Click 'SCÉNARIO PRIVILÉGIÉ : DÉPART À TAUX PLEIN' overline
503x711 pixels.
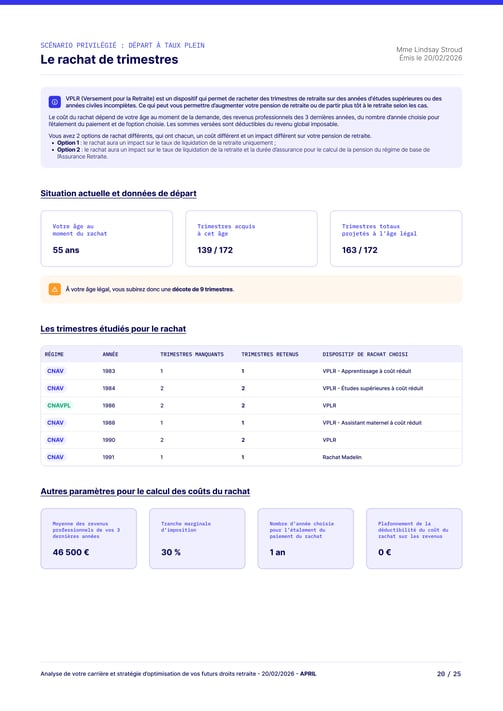pos(122,45)
